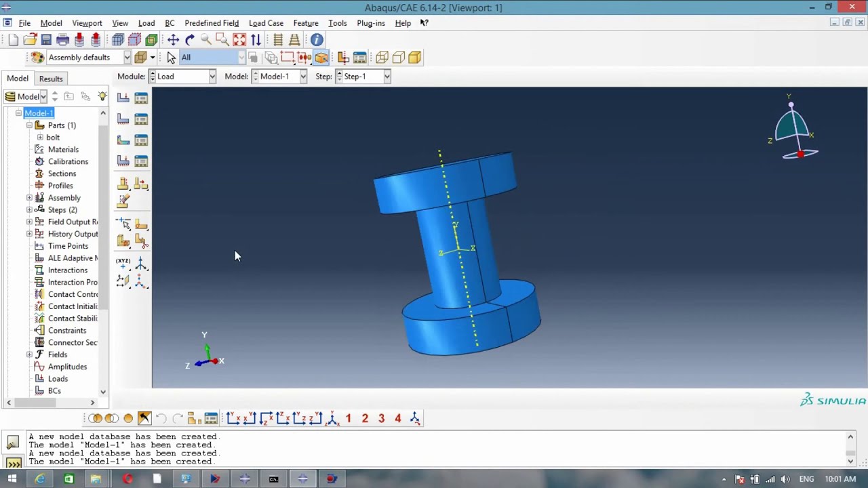Image resolution: width=868 pixels, height=488 pixels.
Task: Click the Create Boundary Condition tool icon
Action: [123, 119]
